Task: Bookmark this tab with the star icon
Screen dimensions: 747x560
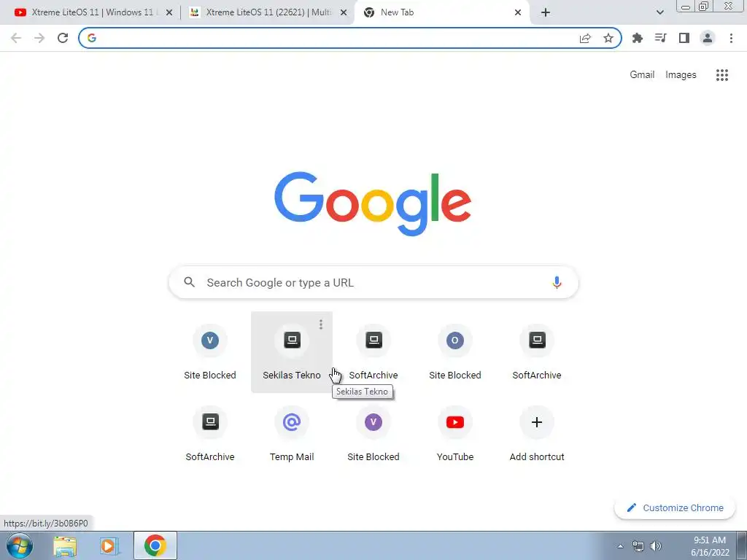Action: [x=608, y=38]
